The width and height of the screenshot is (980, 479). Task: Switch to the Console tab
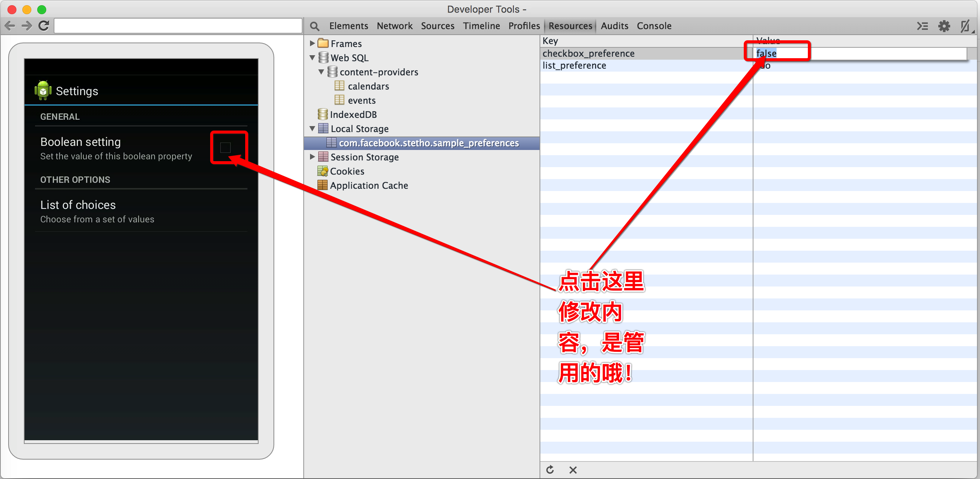654,26
